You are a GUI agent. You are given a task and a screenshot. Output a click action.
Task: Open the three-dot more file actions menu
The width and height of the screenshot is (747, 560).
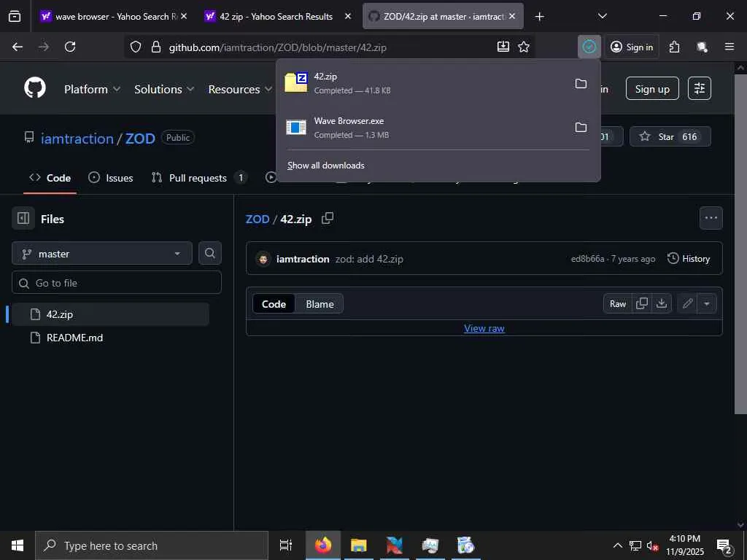click(711, 218)
